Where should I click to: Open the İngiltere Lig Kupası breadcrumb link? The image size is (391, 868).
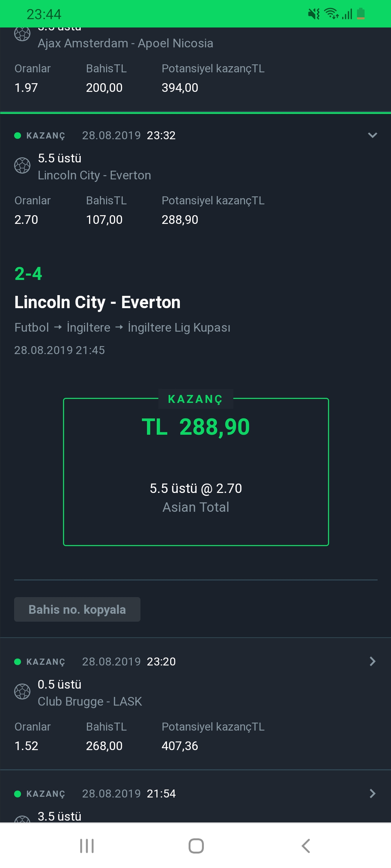[x=179, y=328]
